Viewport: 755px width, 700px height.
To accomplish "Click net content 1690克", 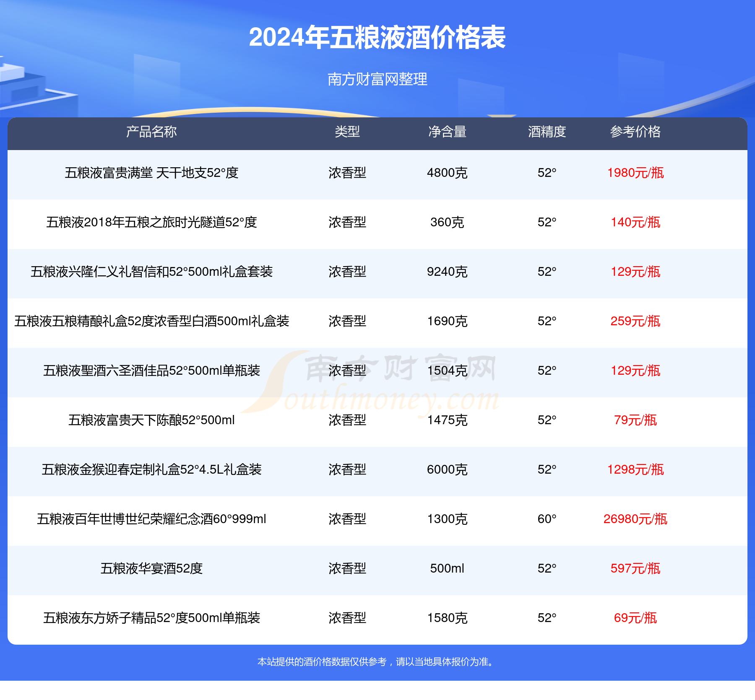I will tap(447, 321).
